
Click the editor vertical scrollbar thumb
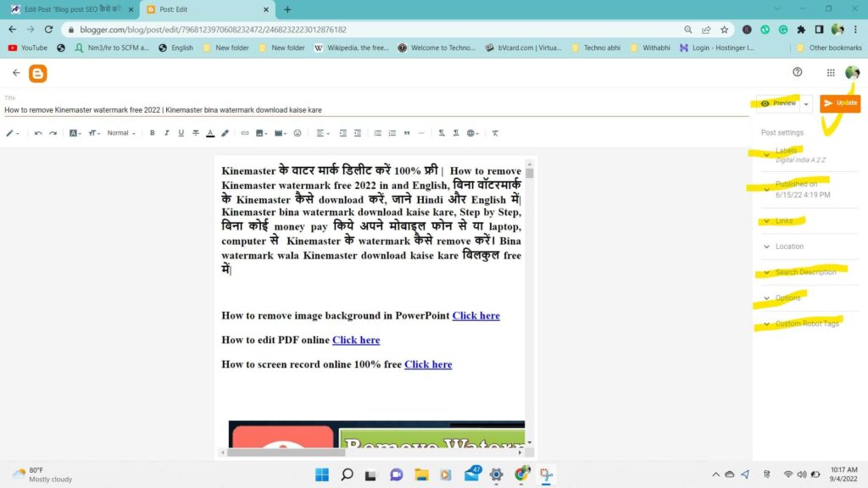click(530, 173)
